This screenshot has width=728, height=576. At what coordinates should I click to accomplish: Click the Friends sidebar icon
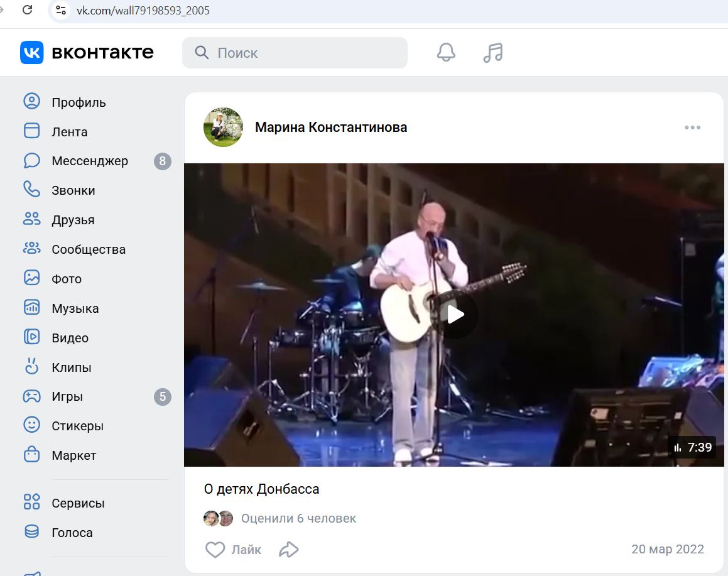pos(31,219)
